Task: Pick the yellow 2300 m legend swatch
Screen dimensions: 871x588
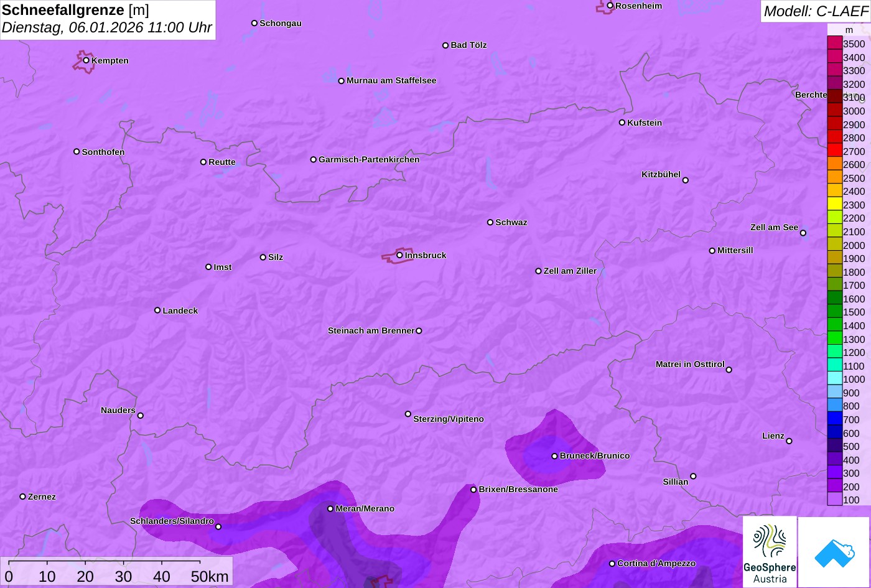Action: click(x=835, y=204)
